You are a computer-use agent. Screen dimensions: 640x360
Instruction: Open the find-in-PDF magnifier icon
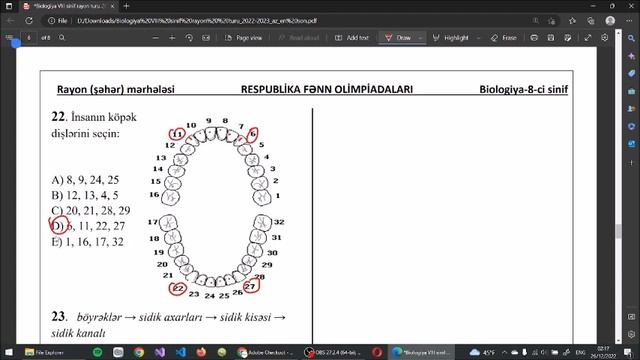[62, 38]
